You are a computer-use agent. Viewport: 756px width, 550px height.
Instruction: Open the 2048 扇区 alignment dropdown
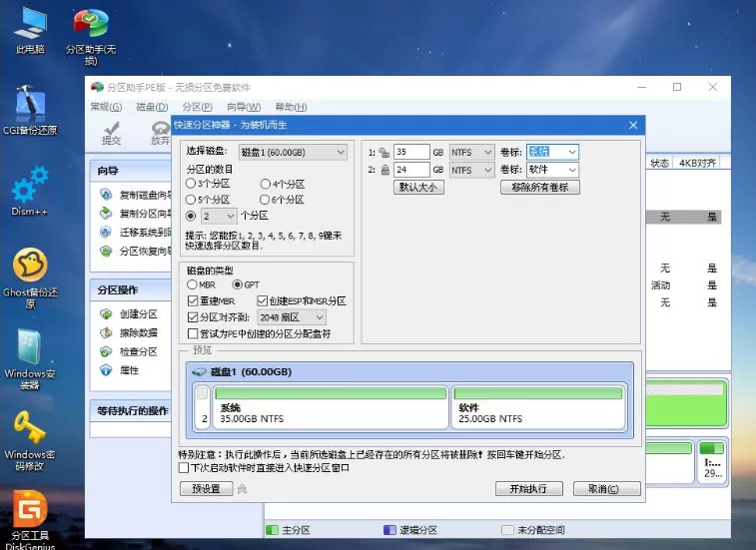292,317
